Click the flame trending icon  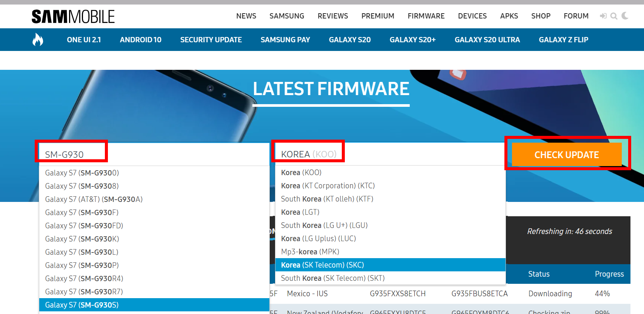coord(38,39)
